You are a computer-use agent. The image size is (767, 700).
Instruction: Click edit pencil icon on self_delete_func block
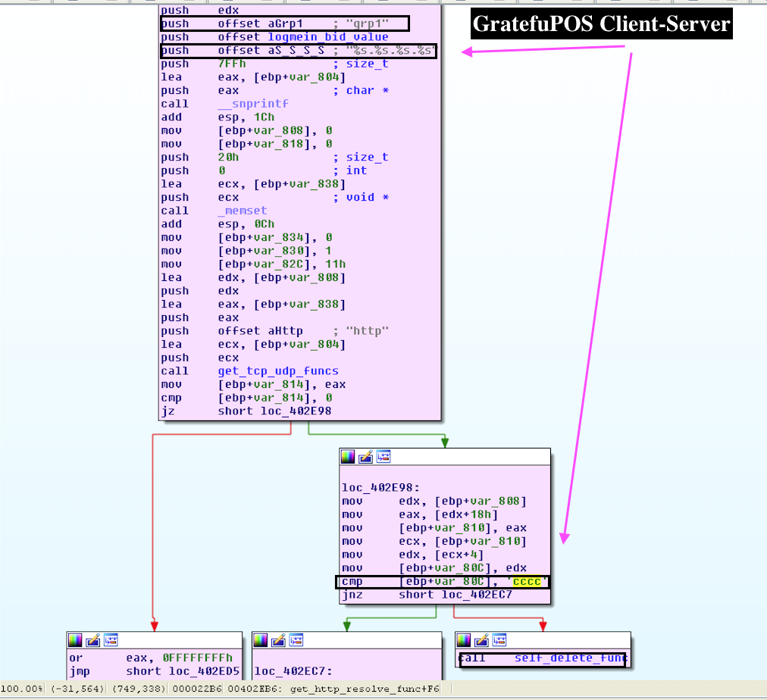pyautogui.click(x=481, y=640)
